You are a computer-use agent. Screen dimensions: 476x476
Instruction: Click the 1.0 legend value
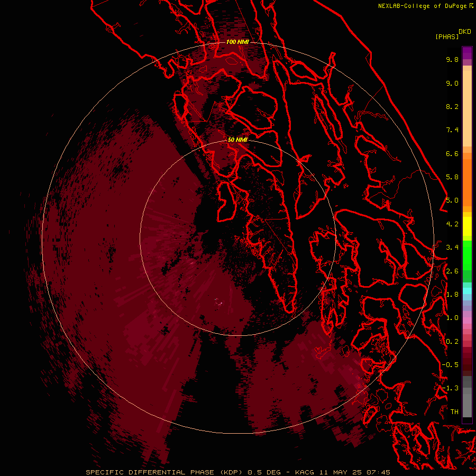(452, 318)
